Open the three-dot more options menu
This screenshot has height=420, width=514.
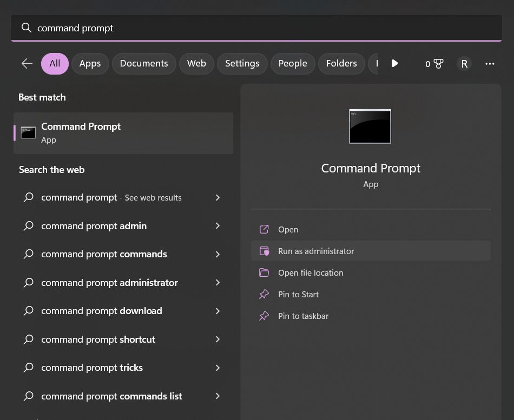click(x=490, y=64)
